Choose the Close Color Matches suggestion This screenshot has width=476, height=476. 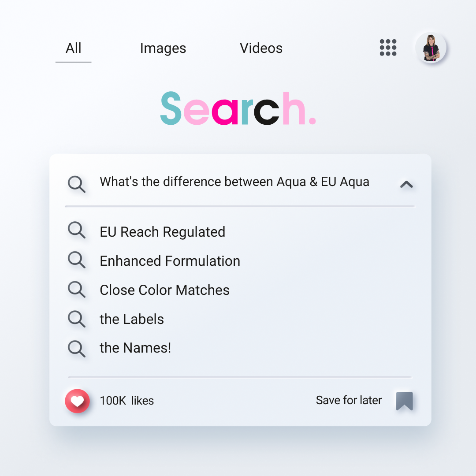164,290
